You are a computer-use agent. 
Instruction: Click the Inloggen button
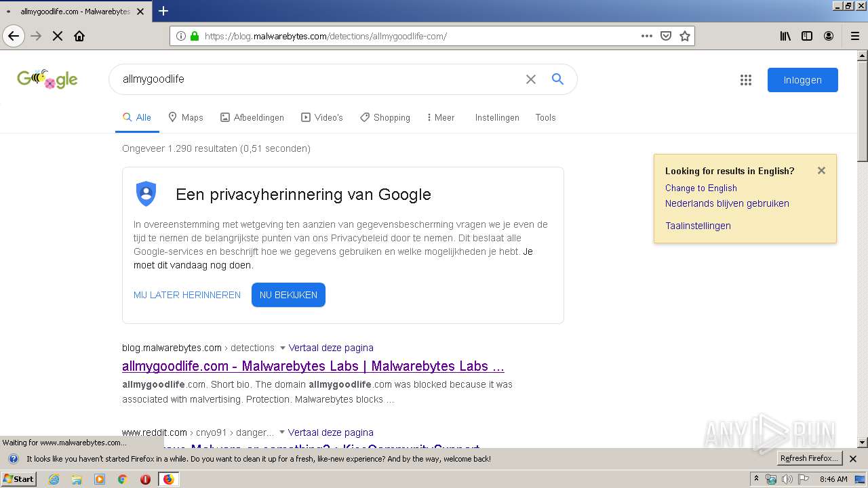click(803, 80)
